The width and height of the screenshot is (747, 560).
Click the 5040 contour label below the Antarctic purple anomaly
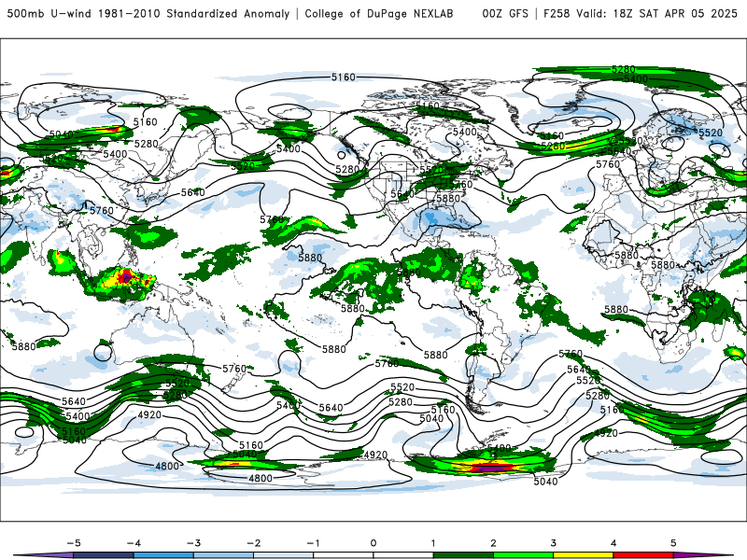[545, 482]
